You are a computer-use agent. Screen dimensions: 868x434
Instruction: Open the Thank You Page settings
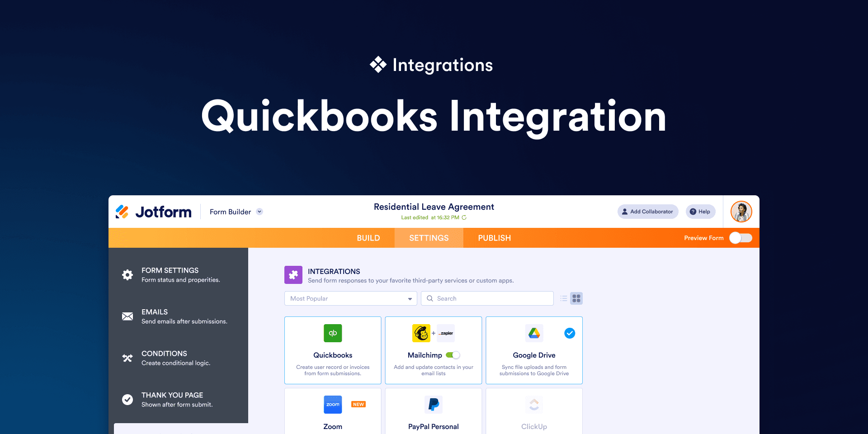tap(172, 399)
